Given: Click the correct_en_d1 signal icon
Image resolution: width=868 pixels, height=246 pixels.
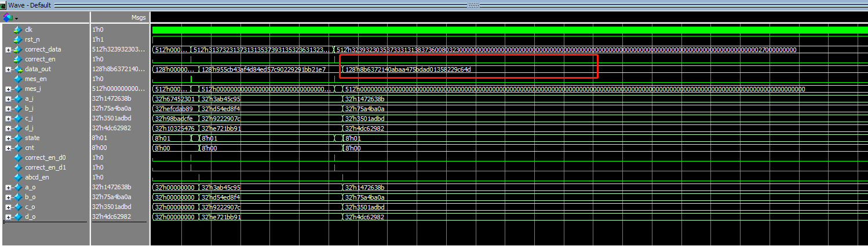Looking at the screenshot, I should coord(17,167).
